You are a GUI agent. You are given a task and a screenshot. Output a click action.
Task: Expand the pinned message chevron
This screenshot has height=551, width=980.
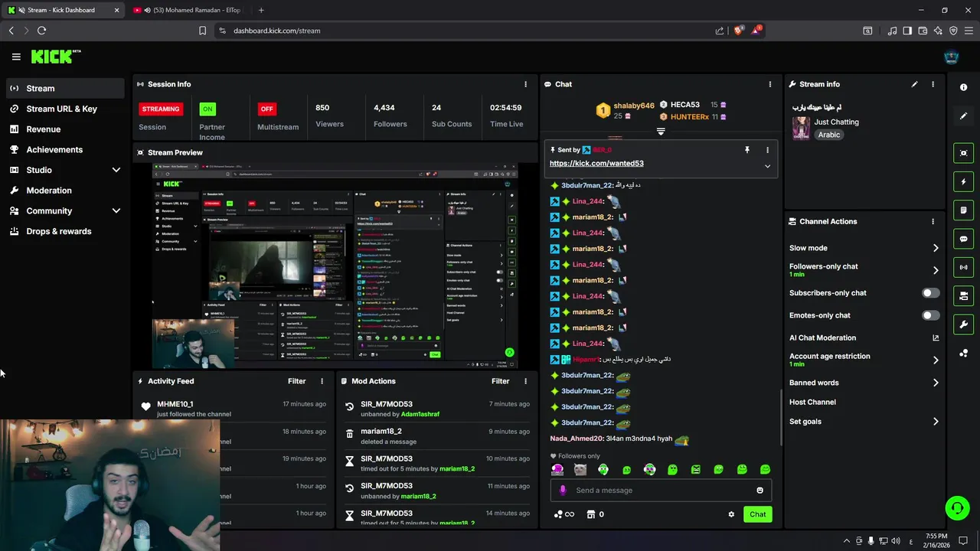[767, 166]
